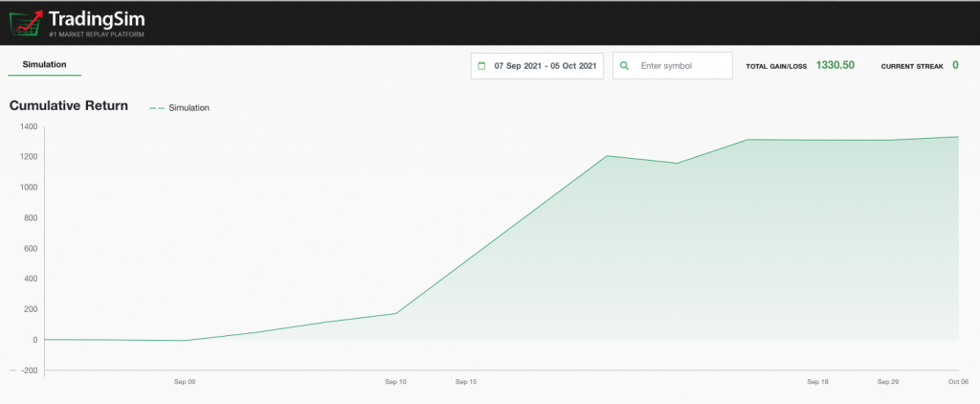
Task: Click the 400 y-axis label
Action: tap(32, 279)
